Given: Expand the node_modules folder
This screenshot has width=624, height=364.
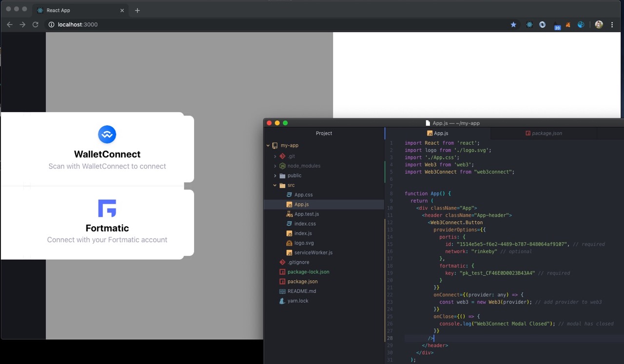Looking at the screenshot, I should coord(275,166).
